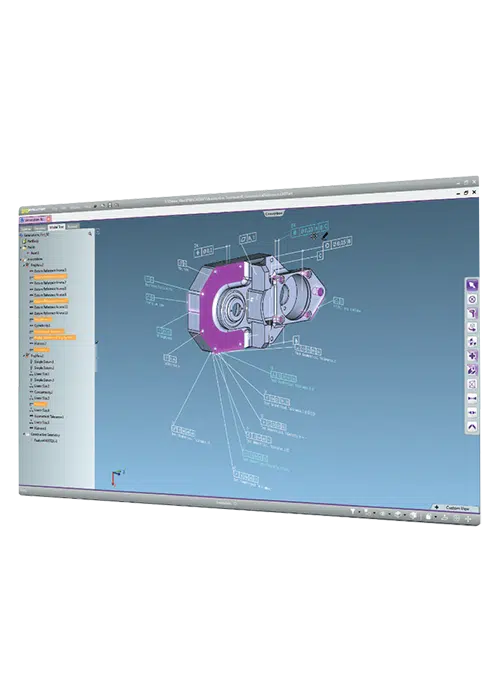Viewport: 500px width, 700px height.
Task: Click the circle target tool in right toolbar
Action: pyautogui.click(x=472, y=299)
